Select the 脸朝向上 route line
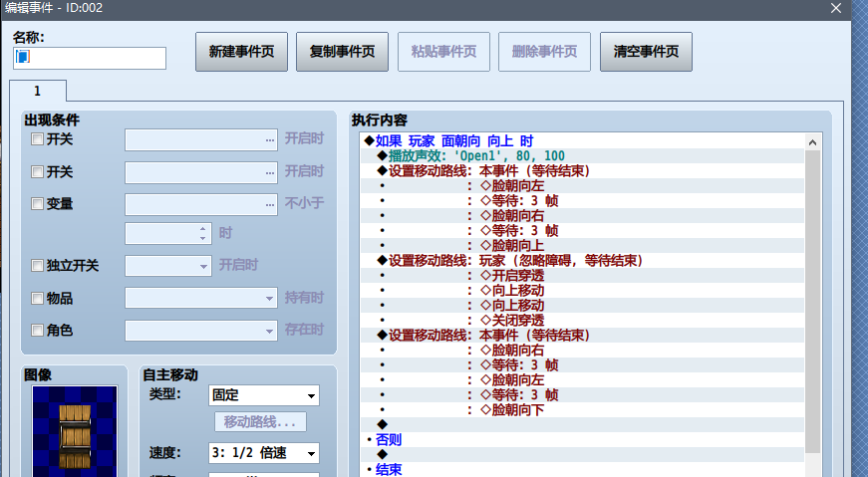Screen dimensions: 868x477 coord(582,246)
